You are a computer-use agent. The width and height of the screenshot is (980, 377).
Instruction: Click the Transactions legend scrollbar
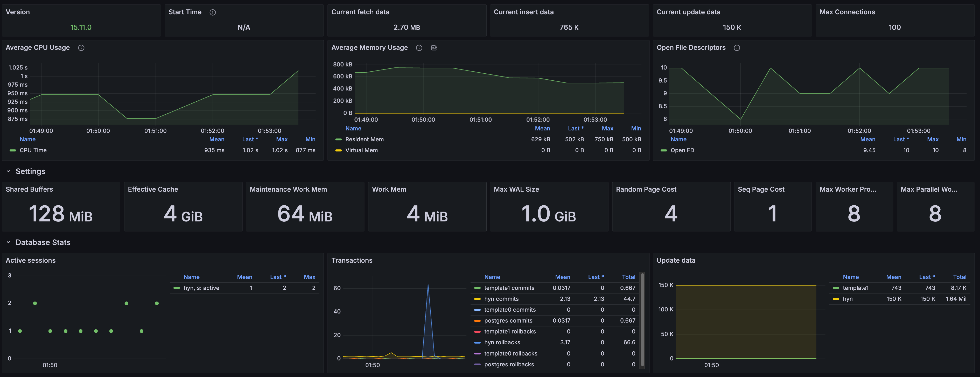click(x=642, y=319)
